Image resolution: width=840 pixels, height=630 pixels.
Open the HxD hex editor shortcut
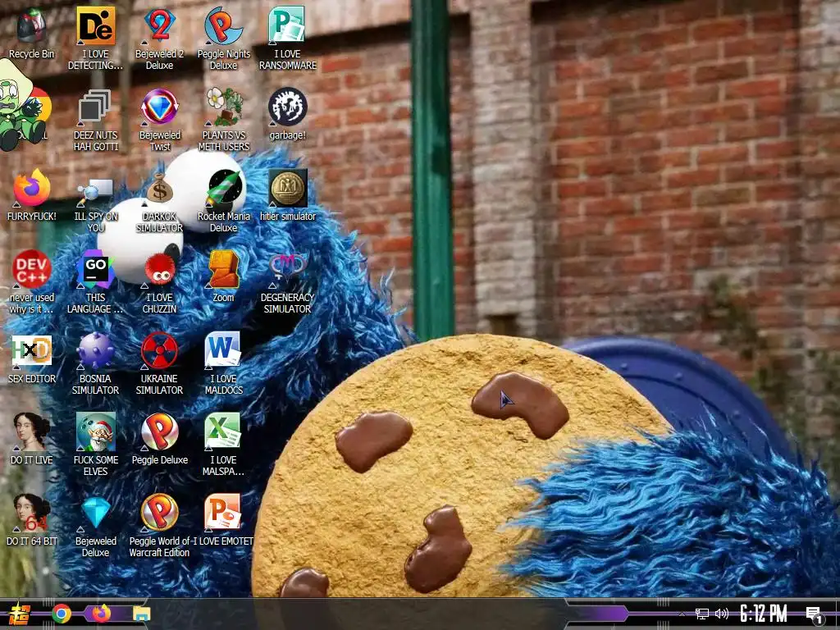[32, 350]
